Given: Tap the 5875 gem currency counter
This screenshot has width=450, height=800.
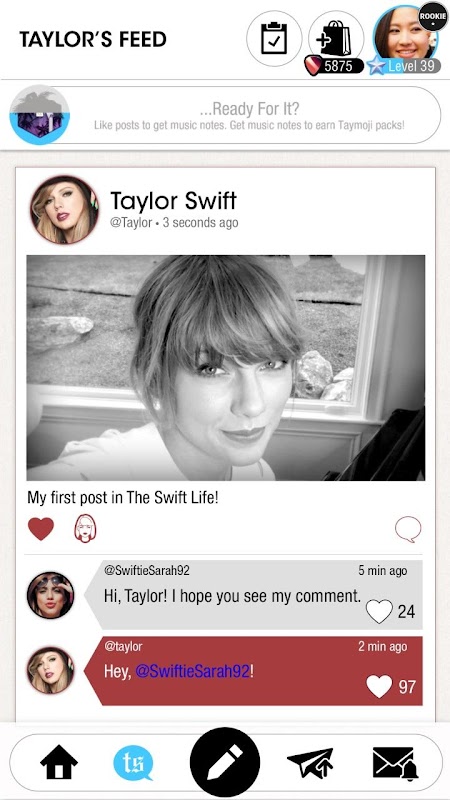Looking at the screenshot, I should click(334, 66).
